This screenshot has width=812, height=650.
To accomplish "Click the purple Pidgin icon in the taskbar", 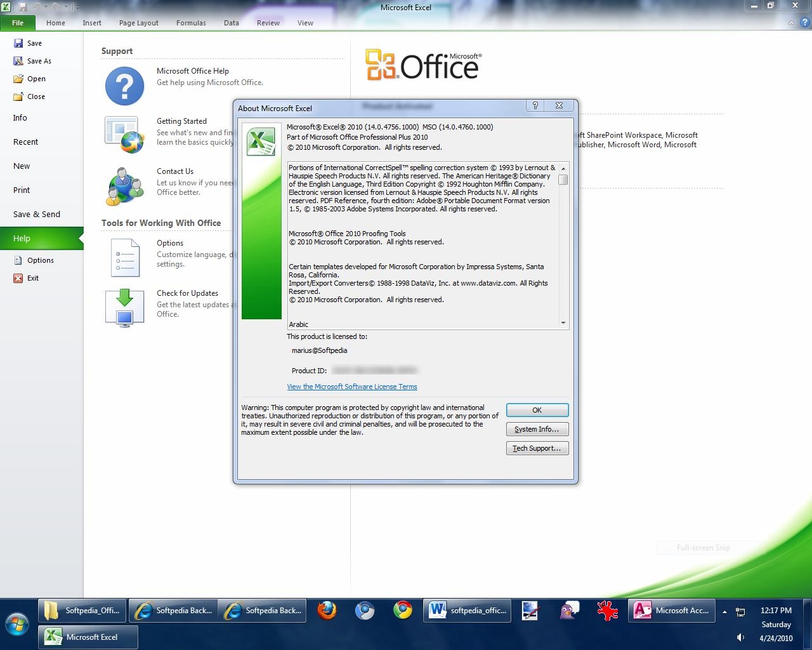I will coord(569,611).
